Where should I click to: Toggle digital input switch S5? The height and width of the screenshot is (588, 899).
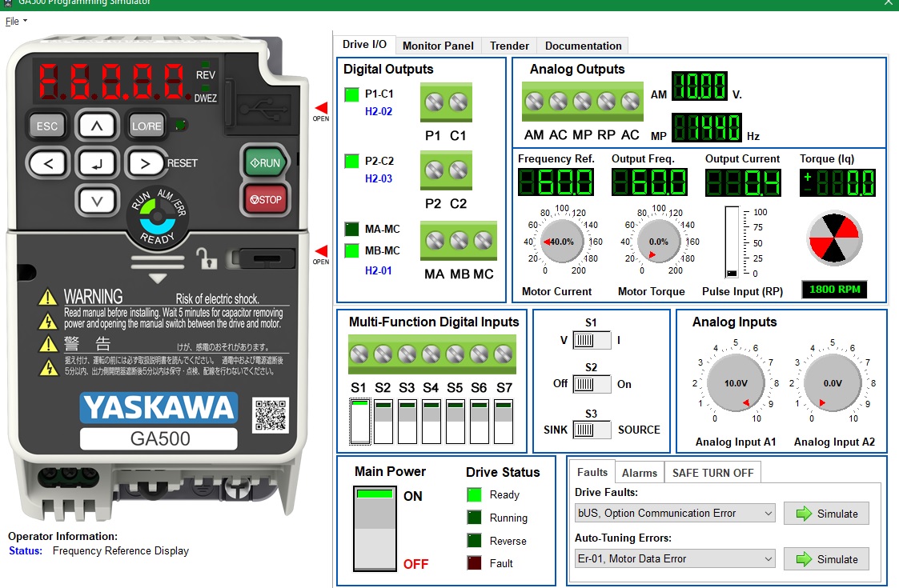pos(456,422)
